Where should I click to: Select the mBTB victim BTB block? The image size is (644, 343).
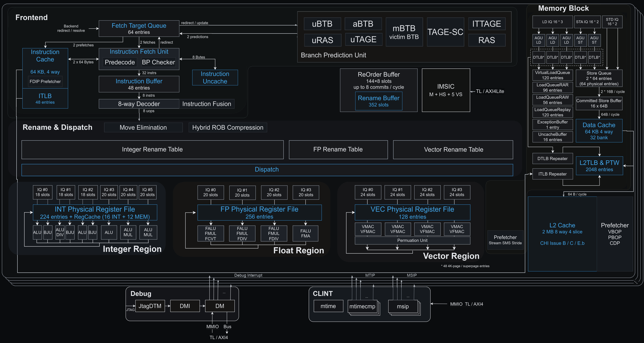[404, 32]
